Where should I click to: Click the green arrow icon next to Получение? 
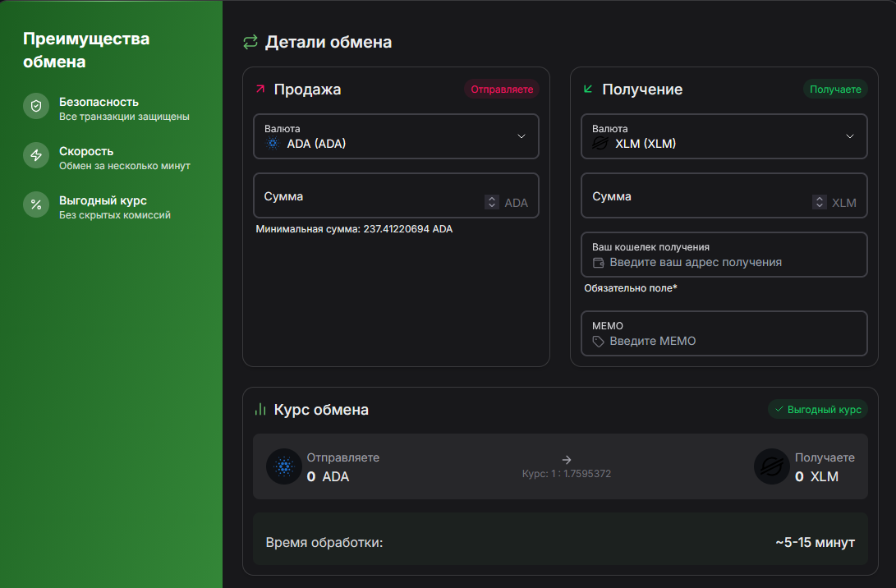(x=588, y=89)
